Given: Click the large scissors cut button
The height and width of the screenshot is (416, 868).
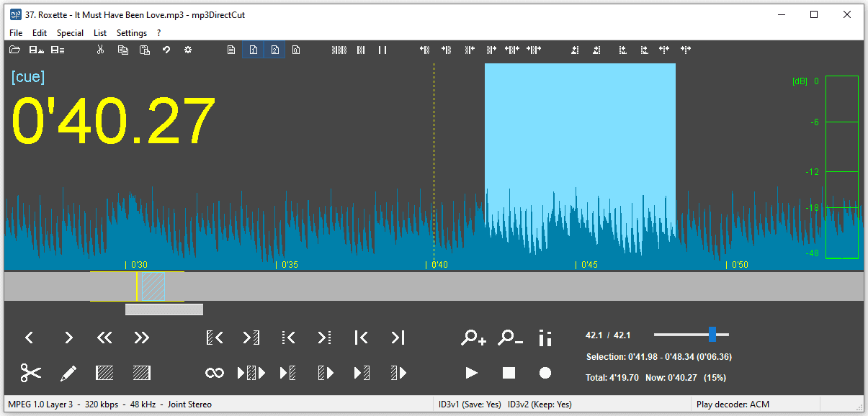Looking at the screenshot, I should click(31, 373).
